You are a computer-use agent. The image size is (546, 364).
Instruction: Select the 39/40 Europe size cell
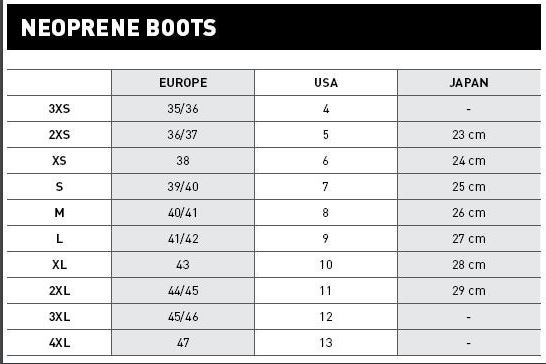(183, 187)
